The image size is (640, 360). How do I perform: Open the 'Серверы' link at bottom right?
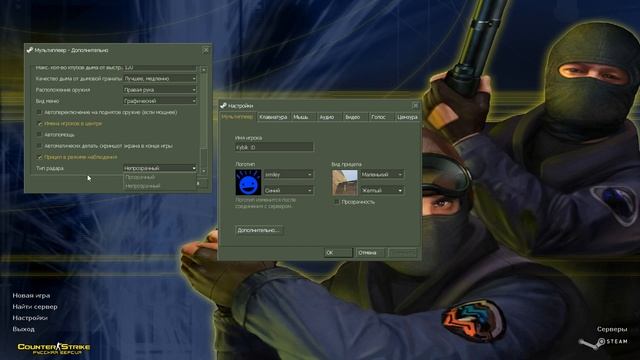pyautogui.click(x=612, y=329)
